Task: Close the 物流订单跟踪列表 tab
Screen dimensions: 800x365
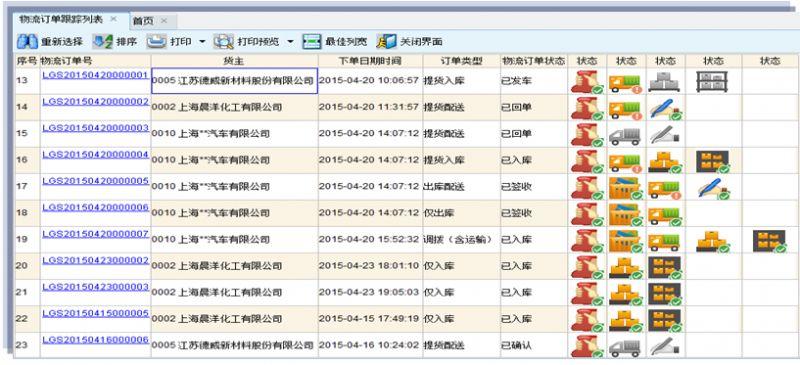Action: 113,19
